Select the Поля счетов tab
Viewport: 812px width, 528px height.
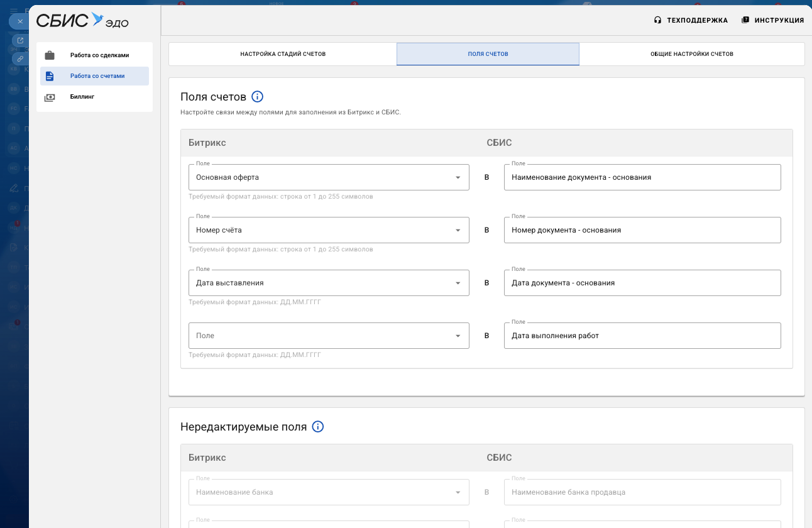click(x=488, y=54)
